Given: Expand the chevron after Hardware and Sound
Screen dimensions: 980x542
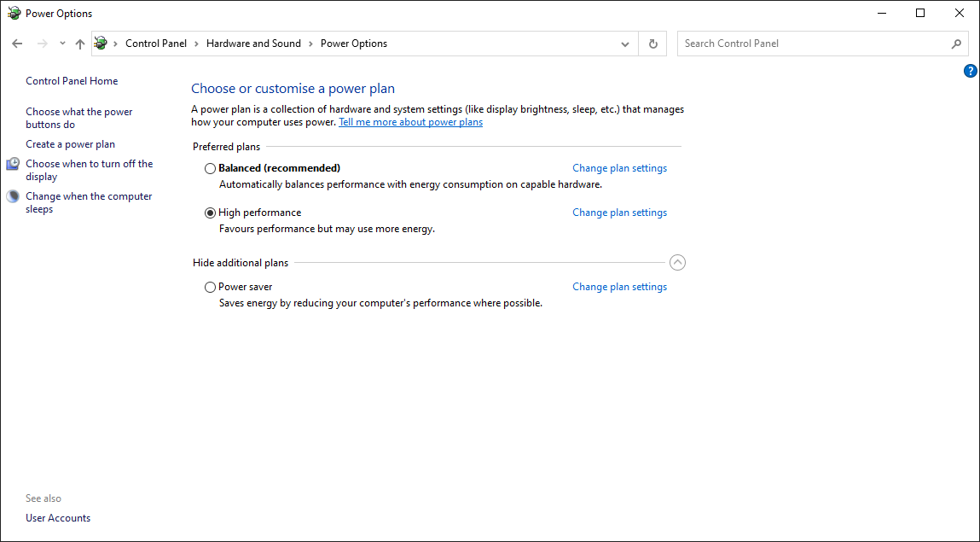Looking at the screenshot, I should [x=310, y=44].
